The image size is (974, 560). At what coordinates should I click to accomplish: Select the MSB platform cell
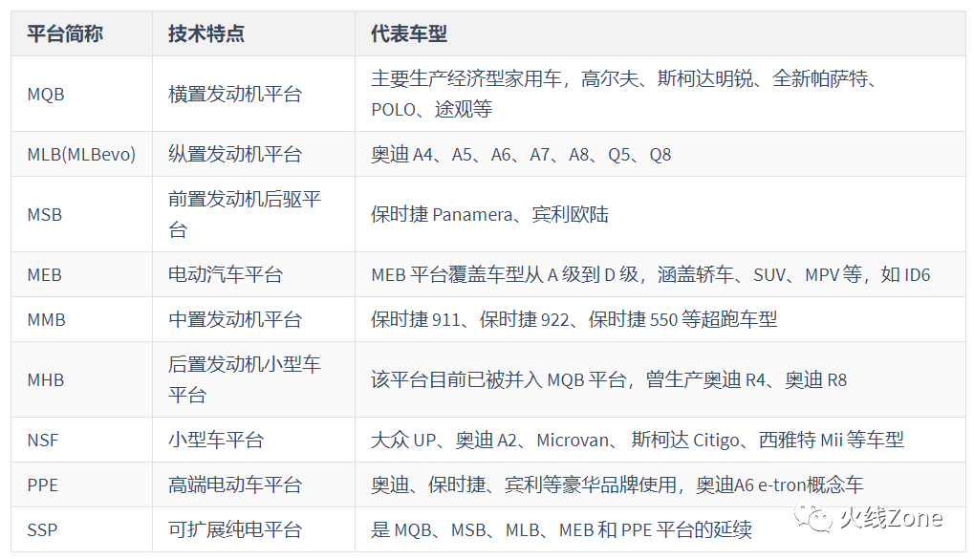pyautogui.click(x=81, y=214)
